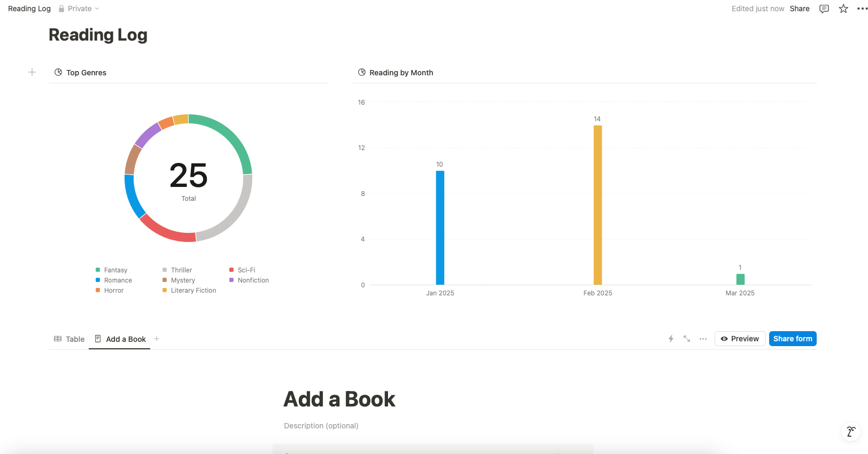The image size is (868, 454).
Task: Click the Jan 2025 blue bar
Action: [440, 228]
